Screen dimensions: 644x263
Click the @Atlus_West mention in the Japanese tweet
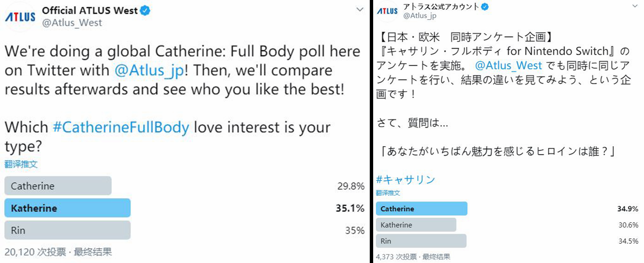coord(508,65)
